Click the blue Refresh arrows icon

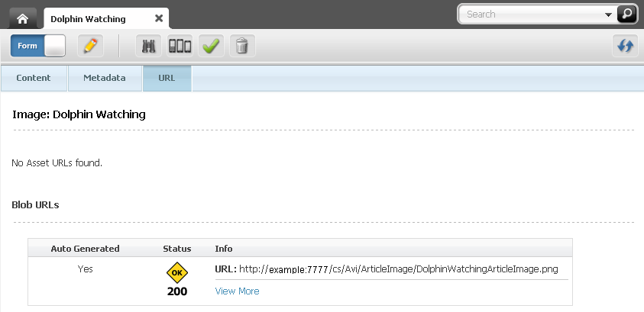tap(625, 46)
